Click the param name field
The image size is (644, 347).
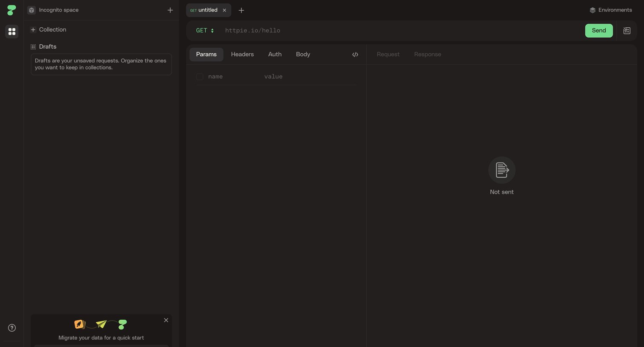point(233,77)
